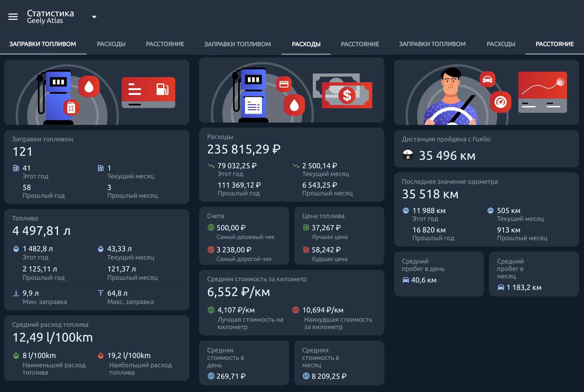This screenshot has height=392, width=584.
Task: Open Расходы tab in right panel
Action: point(501,44)
